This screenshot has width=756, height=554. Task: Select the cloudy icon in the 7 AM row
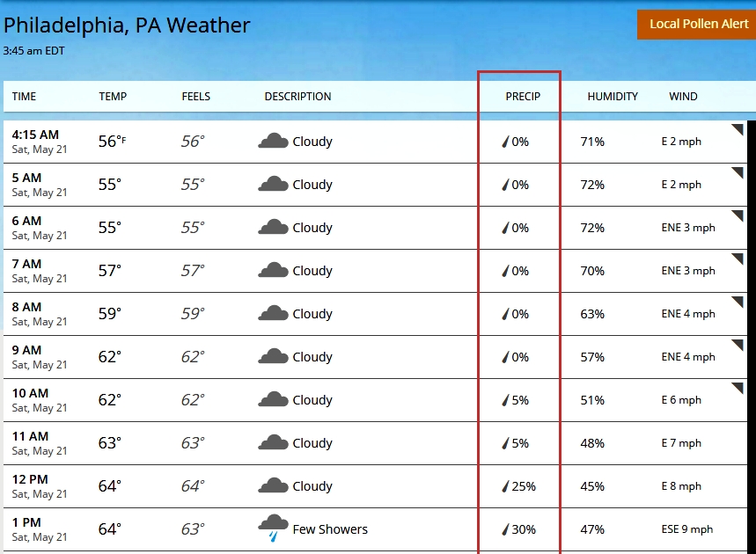(273, 270)
